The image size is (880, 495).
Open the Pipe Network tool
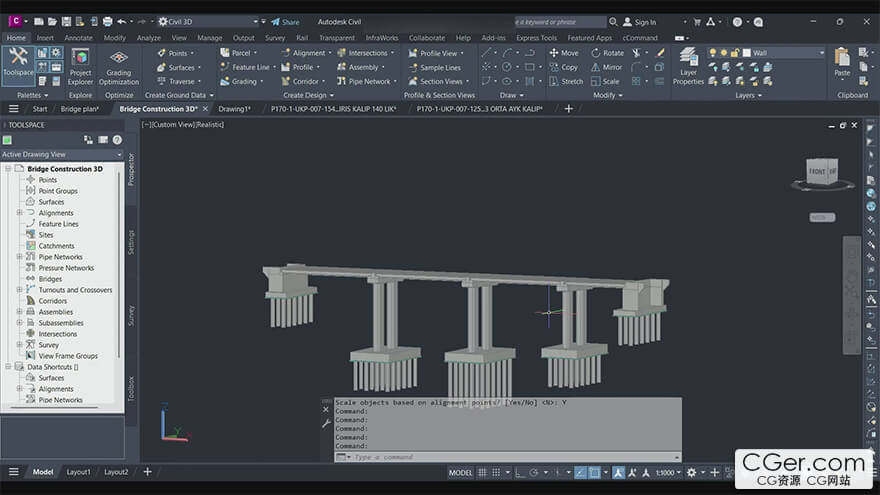(366, 81)
